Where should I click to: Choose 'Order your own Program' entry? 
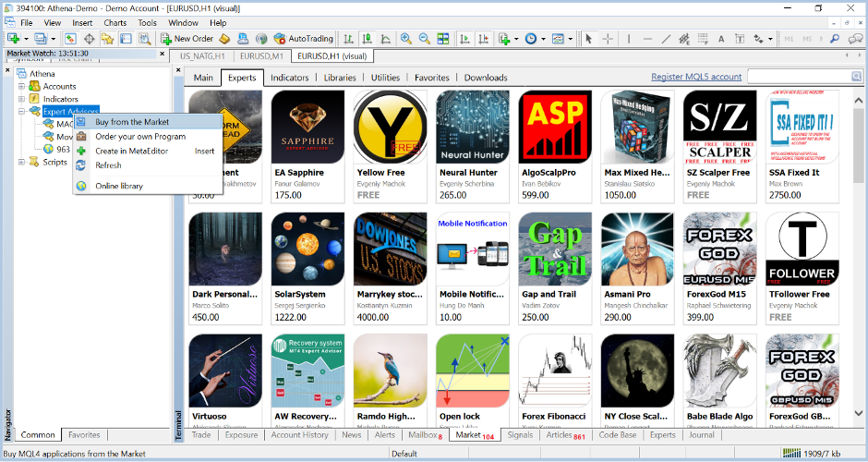click(148, 136)
